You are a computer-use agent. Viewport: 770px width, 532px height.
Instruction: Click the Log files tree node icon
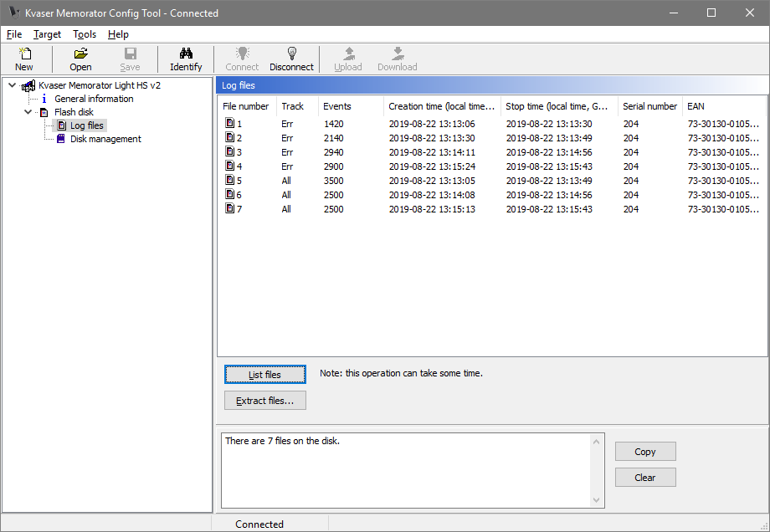pyautogui.click(x=61, y=125)
